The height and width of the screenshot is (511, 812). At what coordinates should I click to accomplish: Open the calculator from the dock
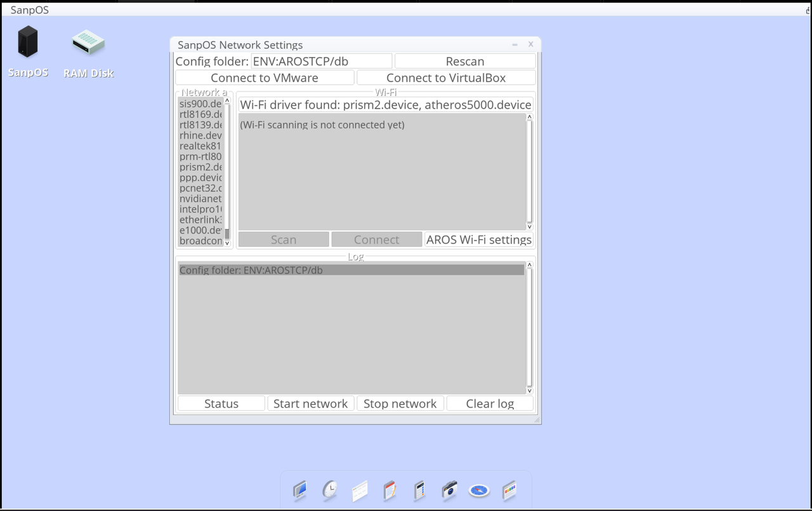419,490
